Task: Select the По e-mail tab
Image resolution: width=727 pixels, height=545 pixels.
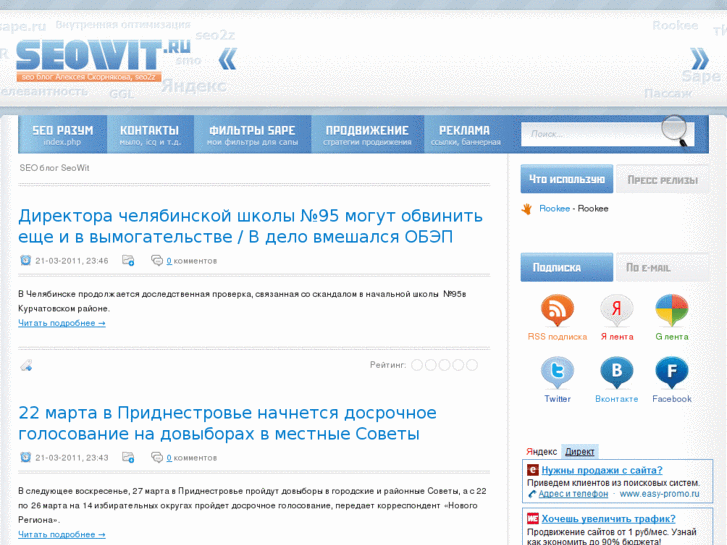Action: point(663,268)
